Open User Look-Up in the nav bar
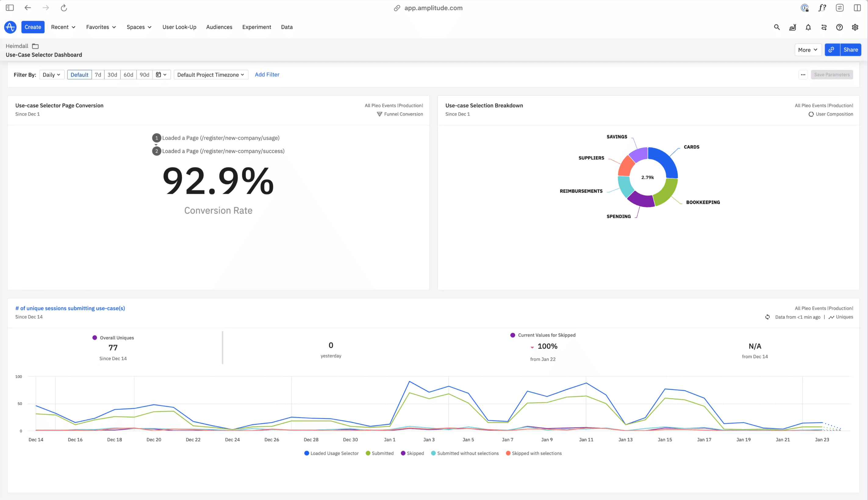 click(x=179, y=27)
